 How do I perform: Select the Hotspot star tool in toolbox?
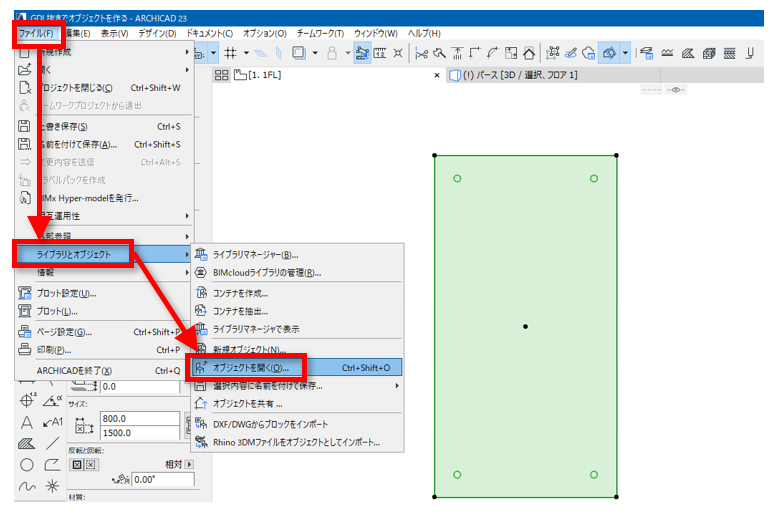point(52,487)
